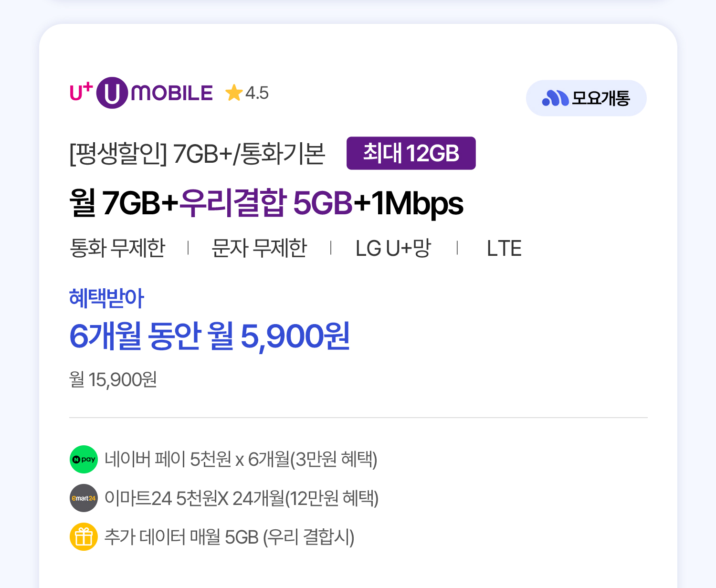Image resolution: width=716 pixels, height=588 pixels.
Task: Click the purple 최대 12GB badge
Action: (411, 153)
